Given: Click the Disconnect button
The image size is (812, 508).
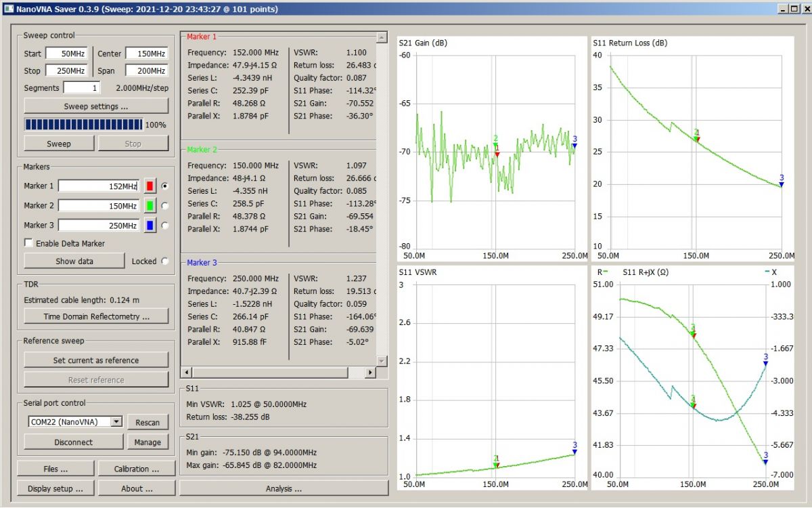Looking at the screenshot, I should click(x=73, y=442).
